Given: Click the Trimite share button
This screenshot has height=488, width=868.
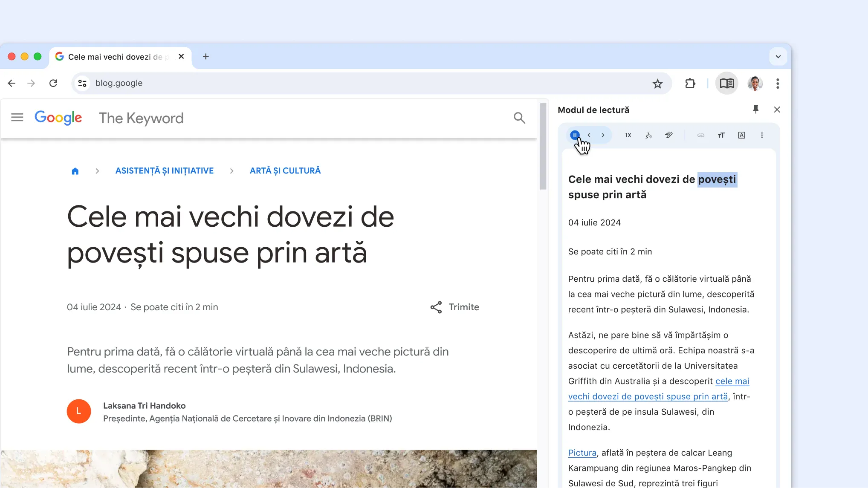Looking at the screenshot, I should (x=454, y=307).
